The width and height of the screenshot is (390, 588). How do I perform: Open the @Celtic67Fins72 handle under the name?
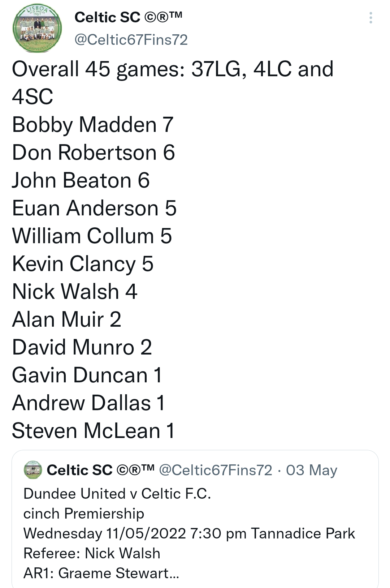coord(131,40)
